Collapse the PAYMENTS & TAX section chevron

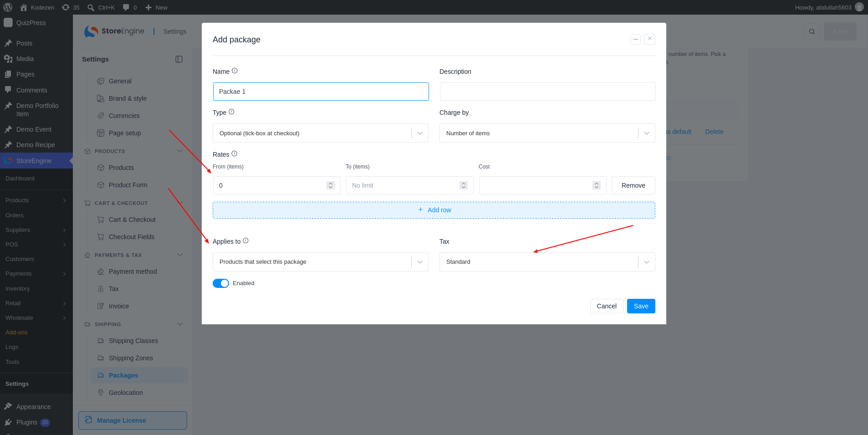point(180,255)
